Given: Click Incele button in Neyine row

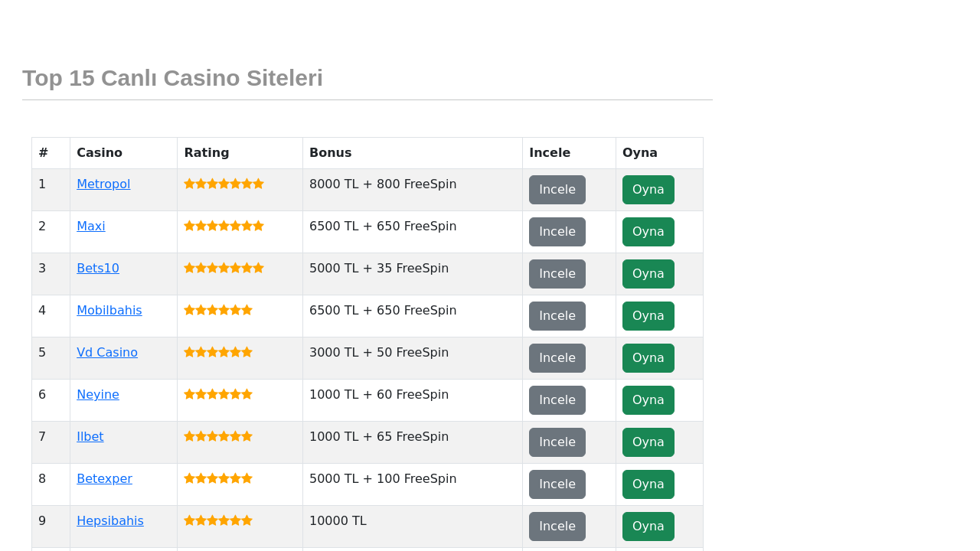Looking at the screenshot, I should coord(557,400).
